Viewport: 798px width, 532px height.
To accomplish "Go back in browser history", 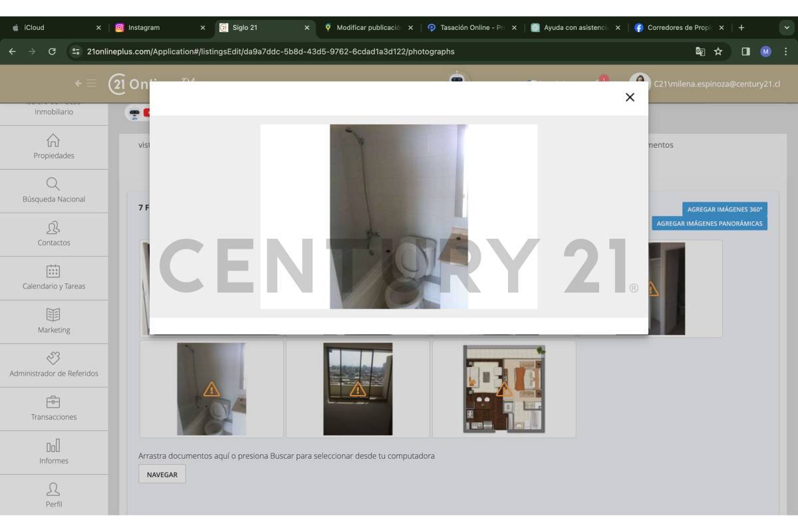I will [12, 51].
